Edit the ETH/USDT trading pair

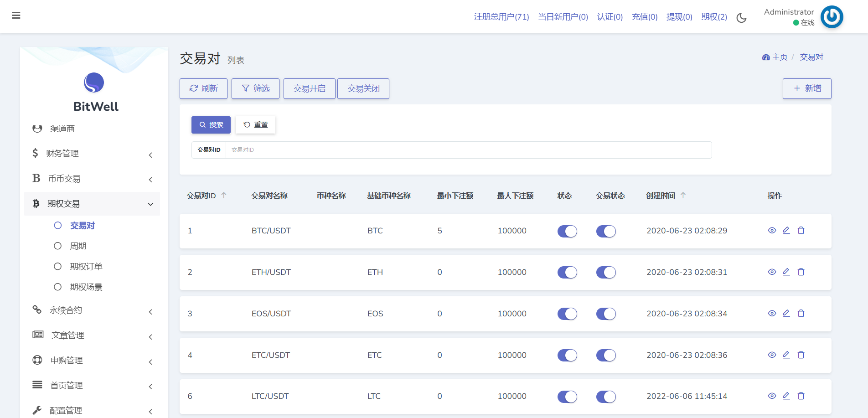click(x=786, y=272)
